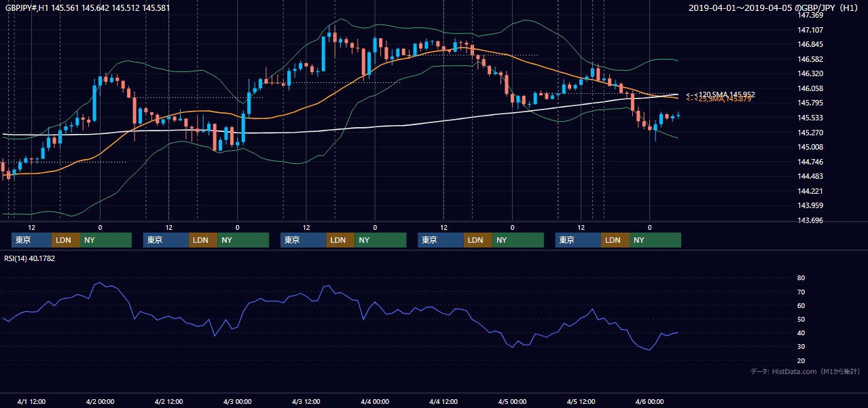Click the RSI scale value 50
Screen dimensions: 868x408
(x=801, y=319)
